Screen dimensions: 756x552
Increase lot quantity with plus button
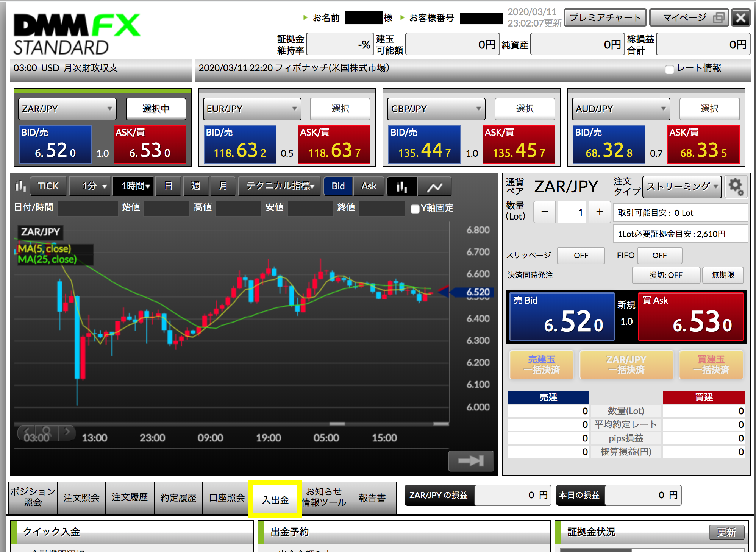click(600, 212)
